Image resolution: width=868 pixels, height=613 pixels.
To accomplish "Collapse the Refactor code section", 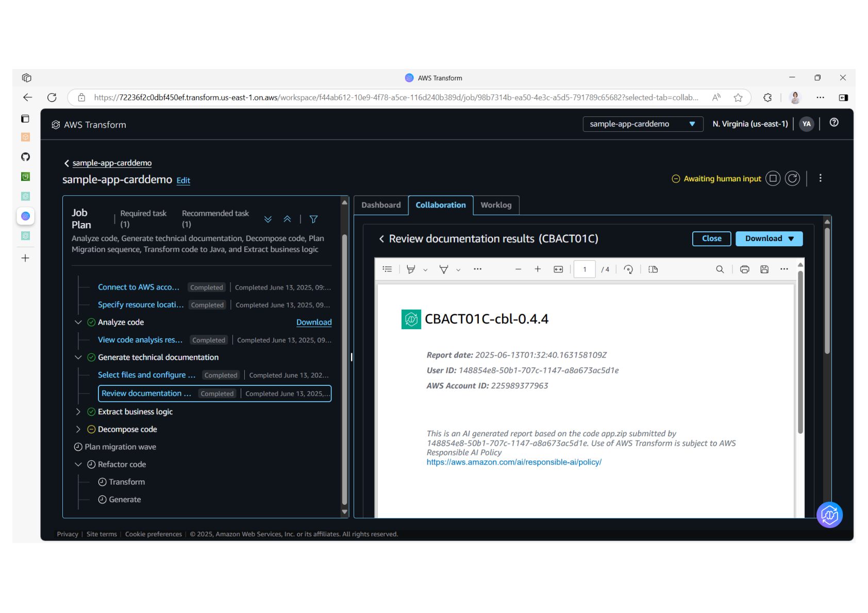I will pos(78,465).
